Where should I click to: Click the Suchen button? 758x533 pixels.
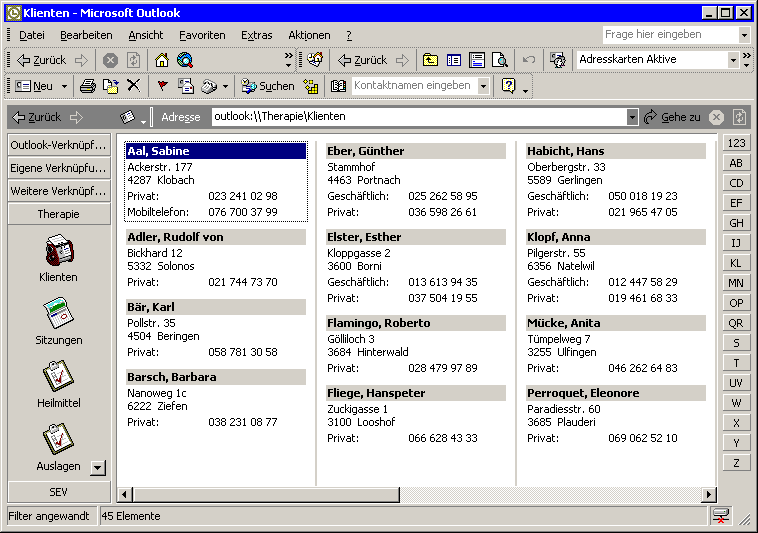(x=268, y=86)
